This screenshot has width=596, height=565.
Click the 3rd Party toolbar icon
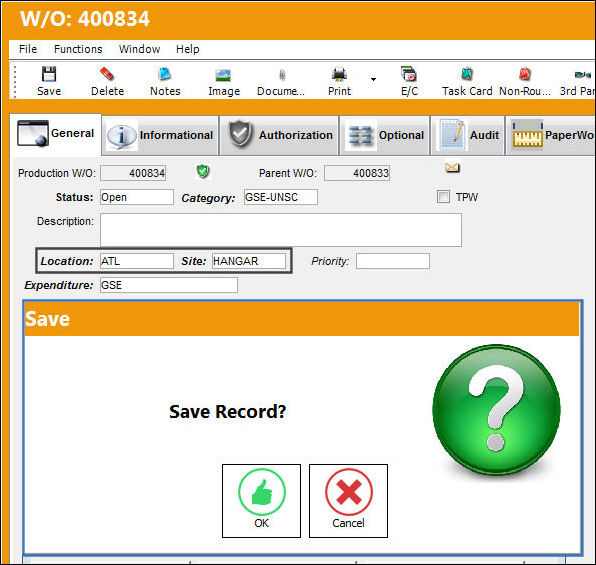[x=577, y=81]
